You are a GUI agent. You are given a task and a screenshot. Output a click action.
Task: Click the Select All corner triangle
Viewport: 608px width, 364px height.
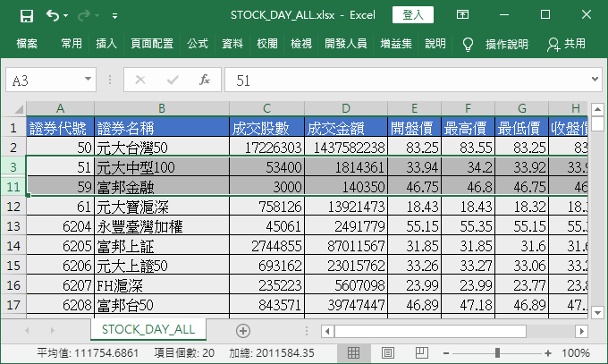pyautogui.click(x=19, y=108)
